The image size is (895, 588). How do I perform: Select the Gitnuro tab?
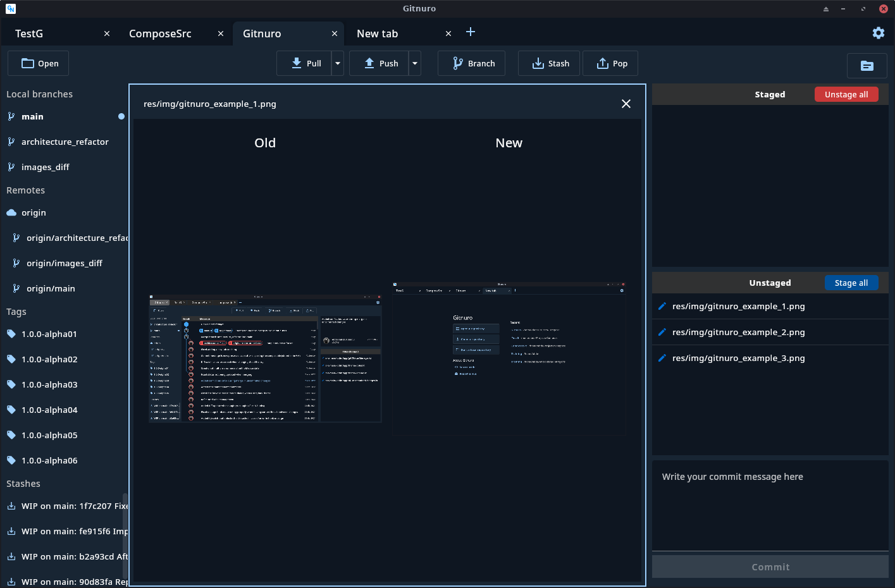click(288, 34)
